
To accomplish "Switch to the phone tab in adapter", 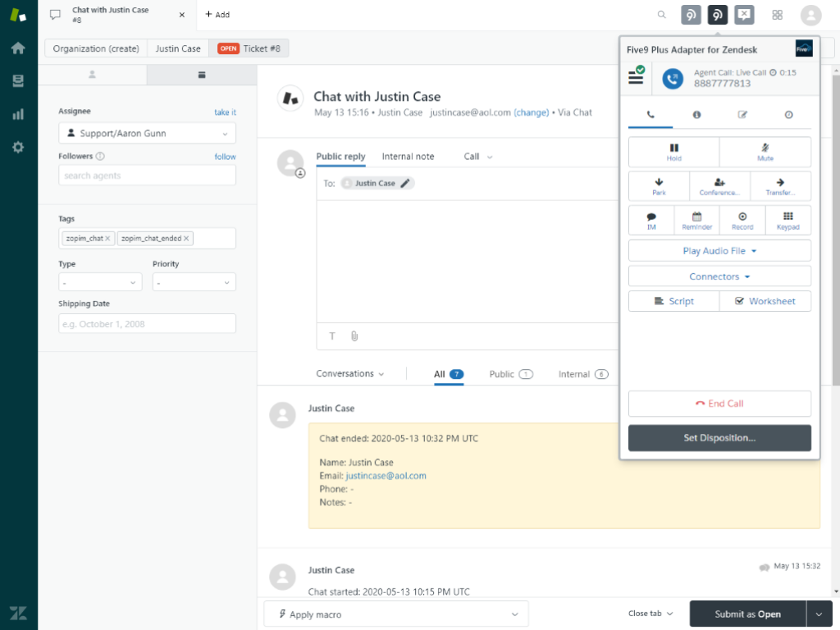I will click(651, 115).
